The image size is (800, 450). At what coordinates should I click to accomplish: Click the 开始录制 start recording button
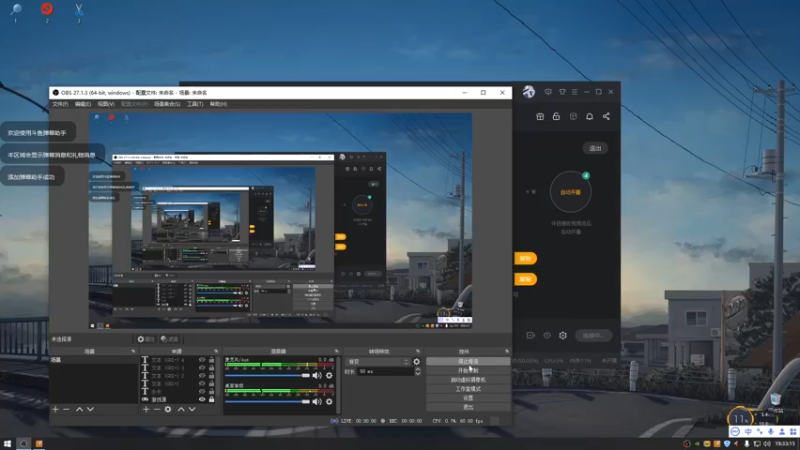pos(468,370)
